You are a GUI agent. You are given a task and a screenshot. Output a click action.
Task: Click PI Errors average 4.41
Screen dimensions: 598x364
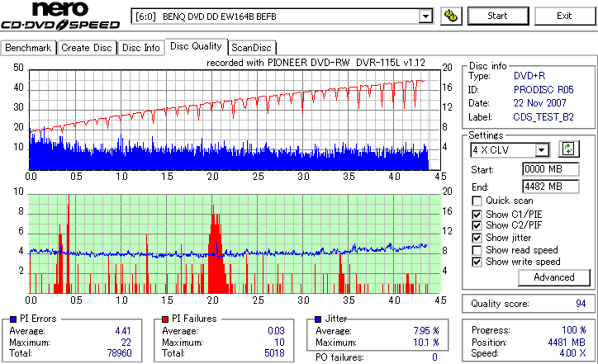pos(123,331)
